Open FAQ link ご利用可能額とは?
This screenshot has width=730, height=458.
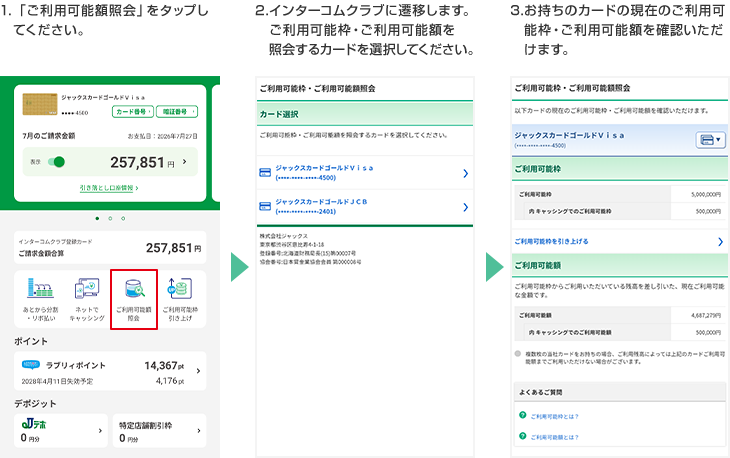coord(554,437)
